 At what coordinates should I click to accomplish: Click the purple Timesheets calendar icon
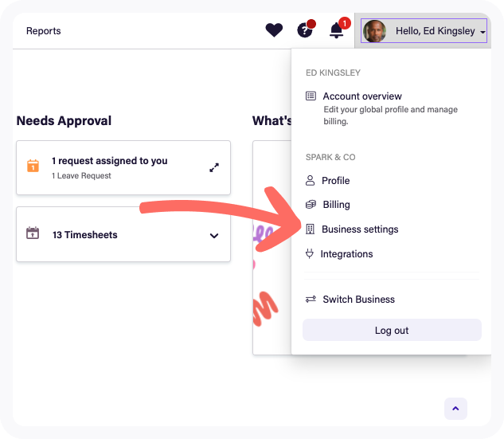tap(33, 234)
